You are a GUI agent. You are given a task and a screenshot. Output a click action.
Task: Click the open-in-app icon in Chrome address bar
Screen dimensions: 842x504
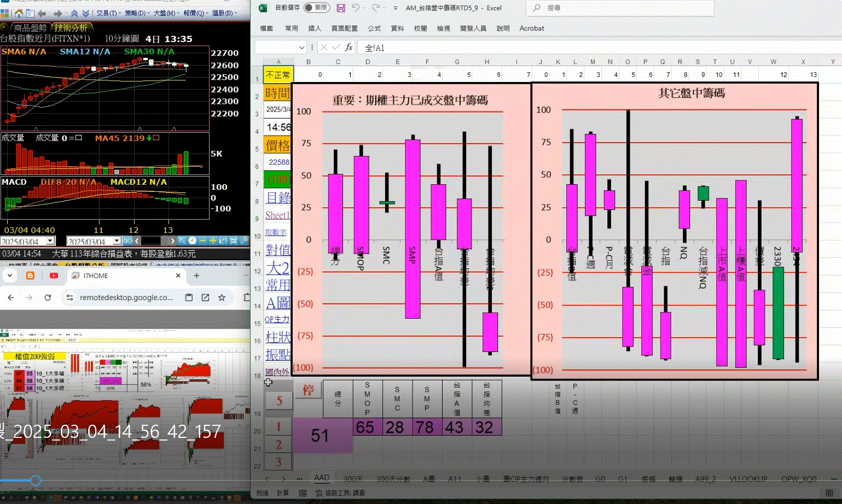click(x=205, y=297)
